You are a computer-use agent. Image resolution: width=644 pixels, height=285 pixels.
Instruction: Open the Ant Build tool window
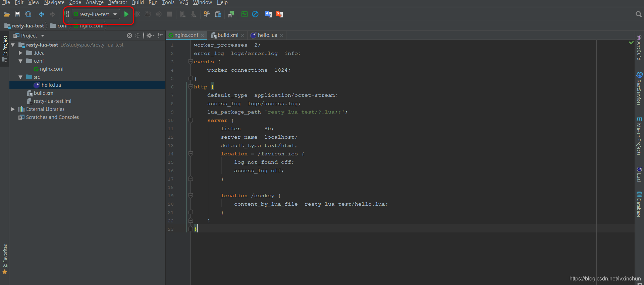pyautogui.click(x=639, y=48)
